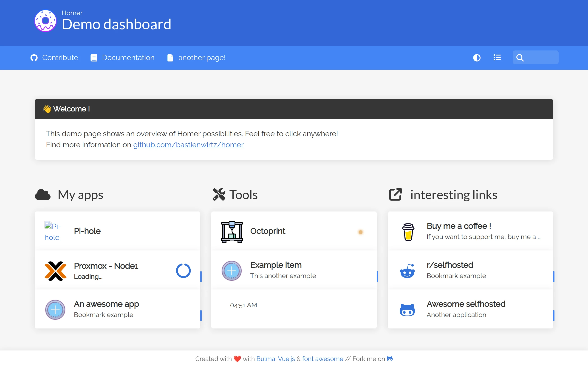This screenshot has width=588, height=367.
Task: Click the Awesome selfhosted GitHub cat icon
Action: tap(407, 310)
